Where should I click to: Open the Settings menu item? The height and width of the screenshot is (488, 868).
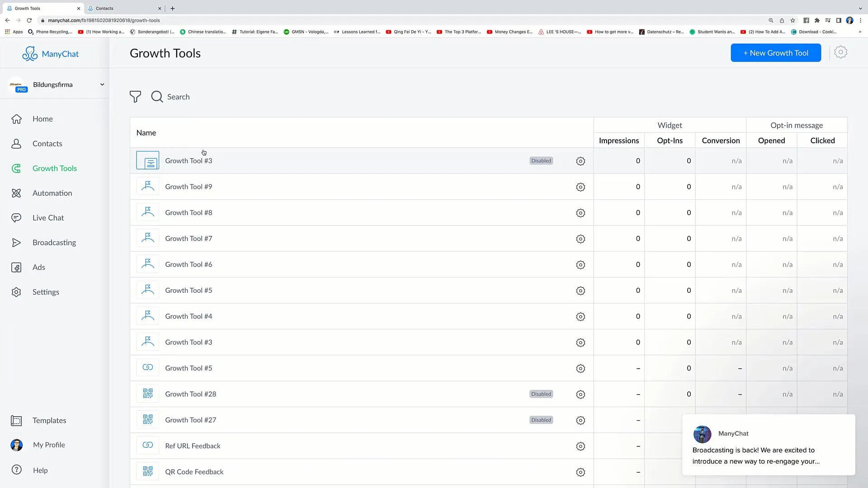pyautogui.click(x=46, y=292)
